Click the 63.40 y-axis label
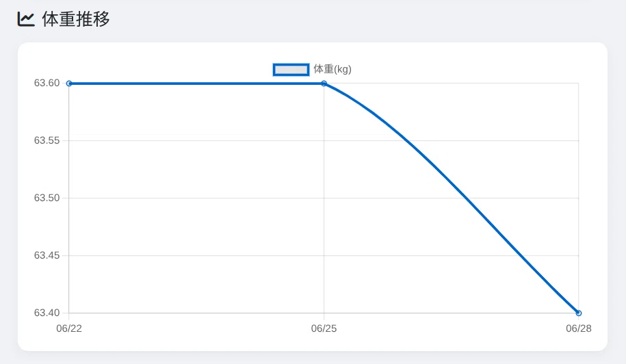This screenshot has height=364, width=626. [47, 313]
